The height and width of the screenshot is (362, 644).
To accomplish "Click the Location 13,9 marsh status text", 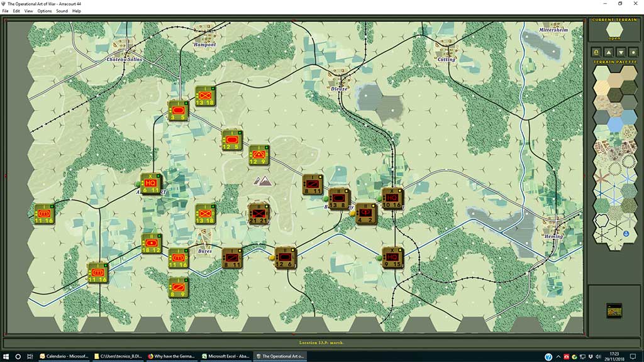I will tap(321, 343).
